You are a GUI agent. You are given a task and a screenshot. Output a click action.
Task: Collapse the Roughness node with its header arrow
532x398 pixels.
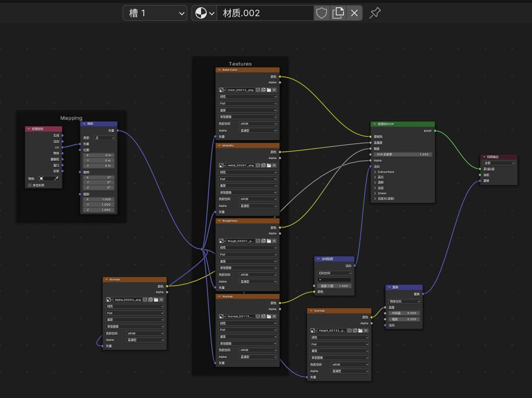[x=219, y=221]
